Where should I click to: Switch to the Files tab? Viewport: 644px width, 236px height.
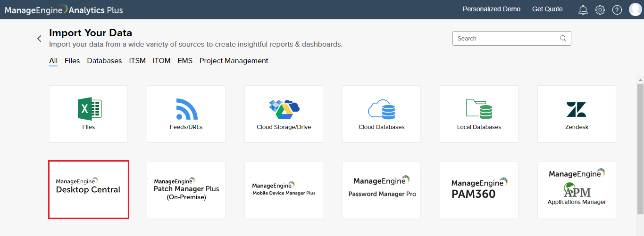pyautogui.click(x=72, y=61)
